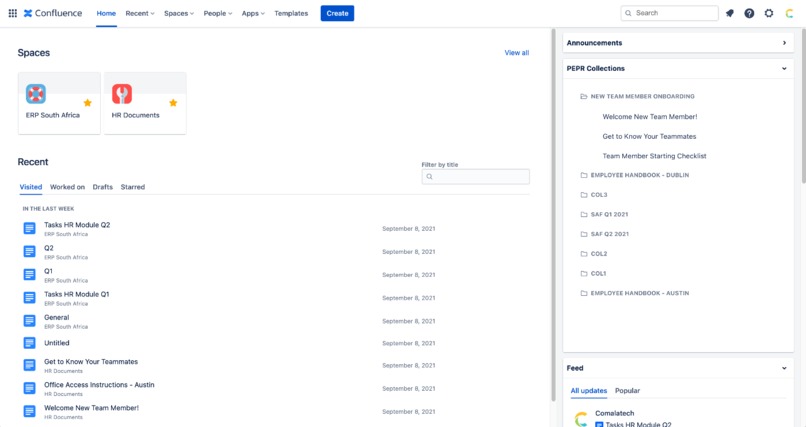This screenshot has height=427, width=806.
Task: Click ERP South Africa lifebuoy space icon
Action: 36,94
